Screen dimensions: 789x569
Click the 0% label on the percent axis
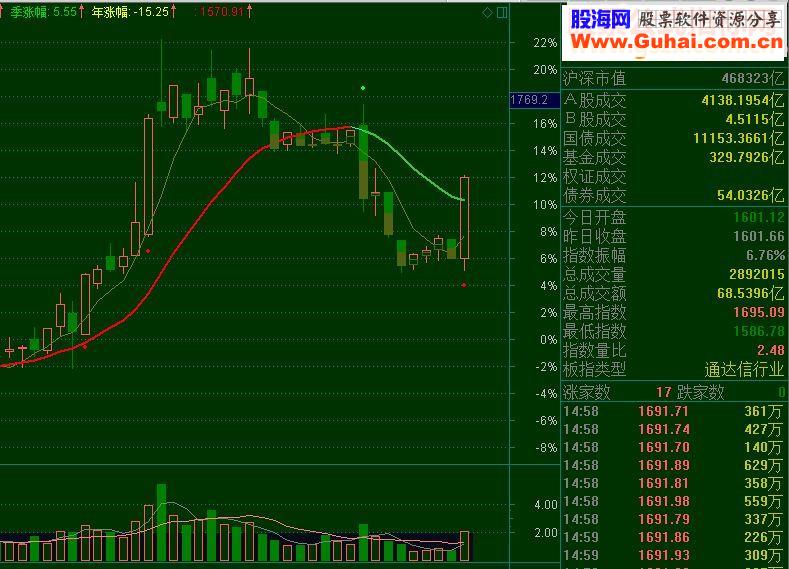[548, 340]
